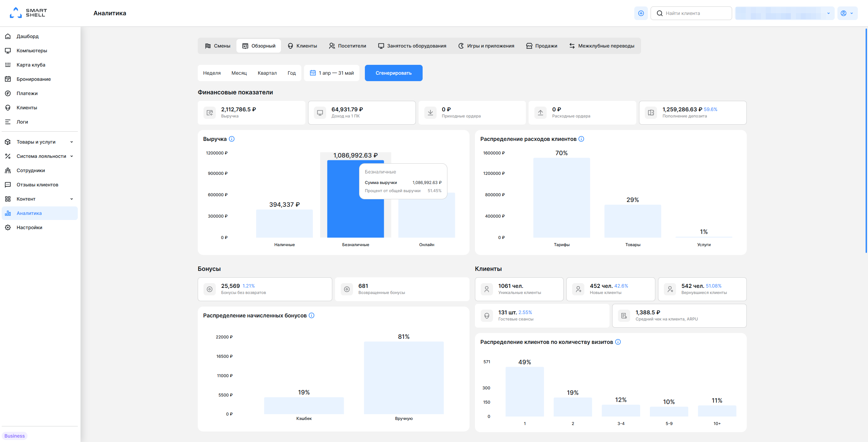Viewport: 868px width, 442px height.
Task: Open the Посетители tab
Action: click(347, 46)
